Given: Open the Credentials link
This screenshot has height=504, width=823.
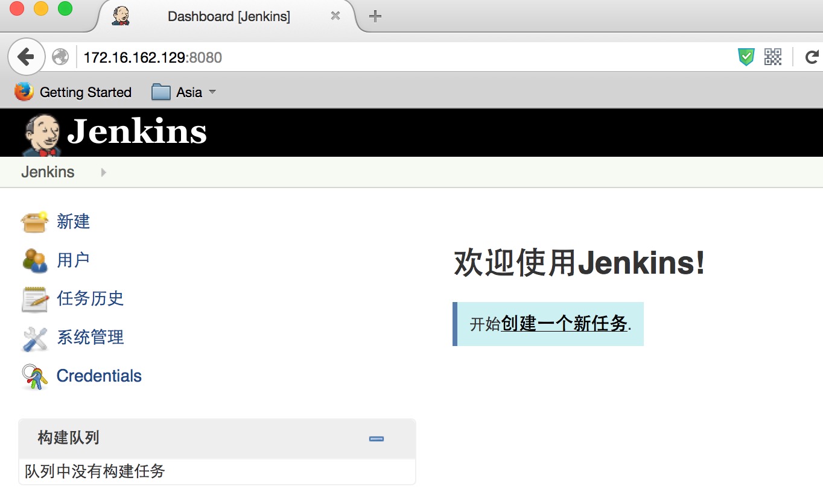Looking at the screenshot, I should tap(99, 376).
